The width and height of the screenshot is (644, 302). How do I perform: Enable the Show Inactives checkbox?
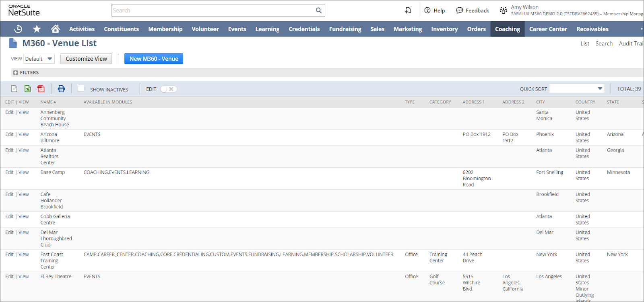[x=81, y=88]
